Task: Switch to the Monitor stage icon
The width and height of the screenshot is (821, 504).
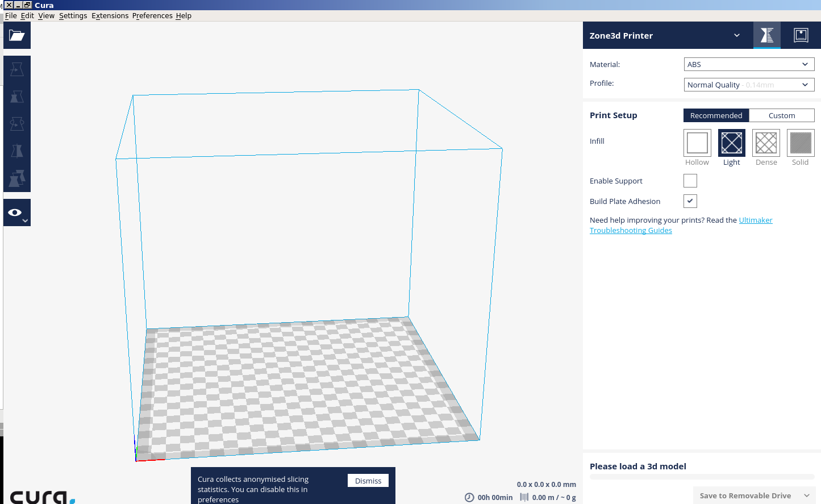Action: (801, 35)
